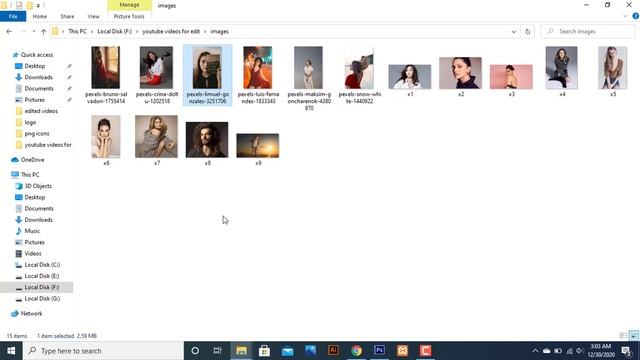Click the Forward navigation arrow
The image size is (640, 360).
pyautogui.click(x=23, y=31)
